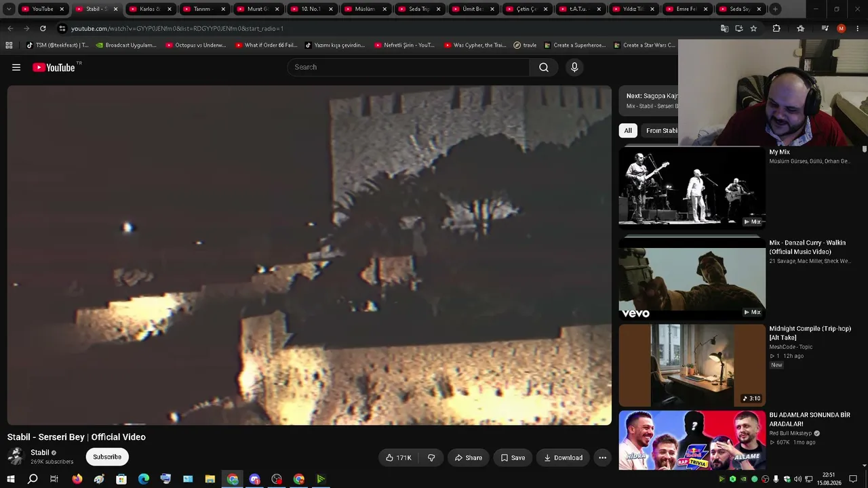Open the bookmarks star-list icon in toolbar

(x=801, y=28)
